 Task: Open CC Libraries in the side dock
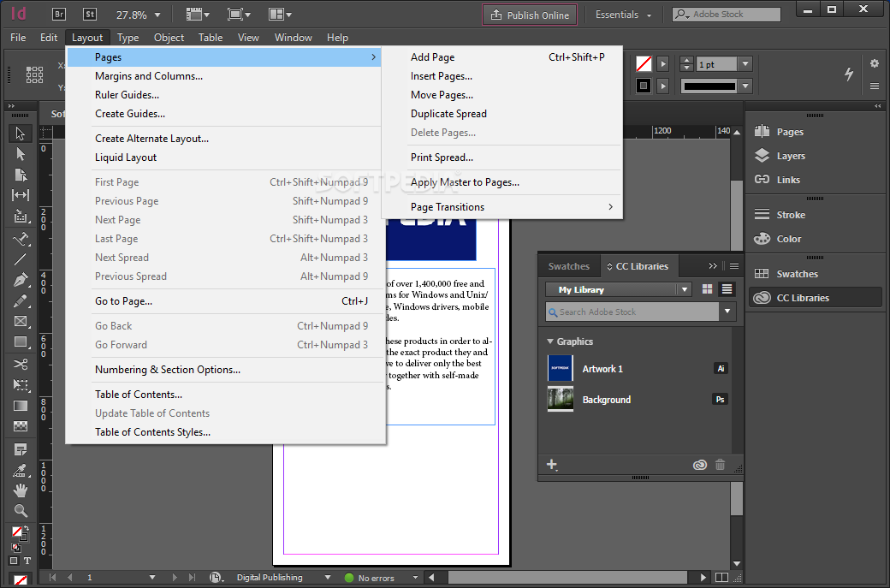pos(816,297)
